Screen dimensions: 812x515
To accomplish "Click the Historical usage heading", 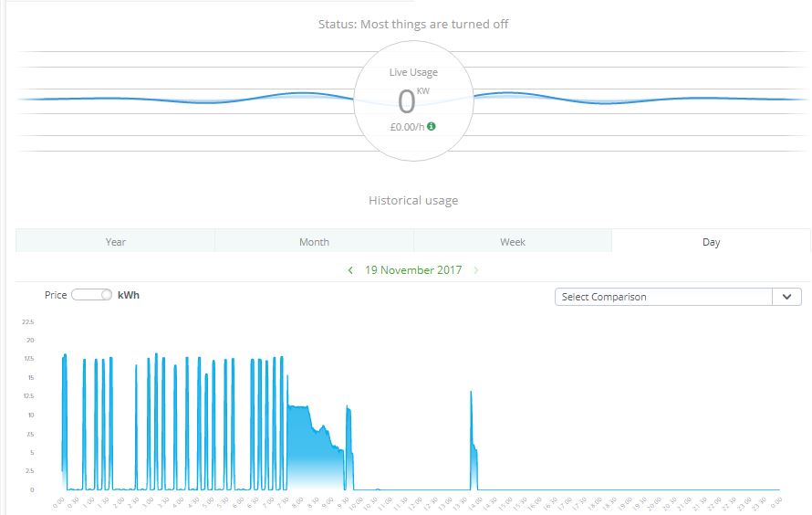I will pos(413,200).
